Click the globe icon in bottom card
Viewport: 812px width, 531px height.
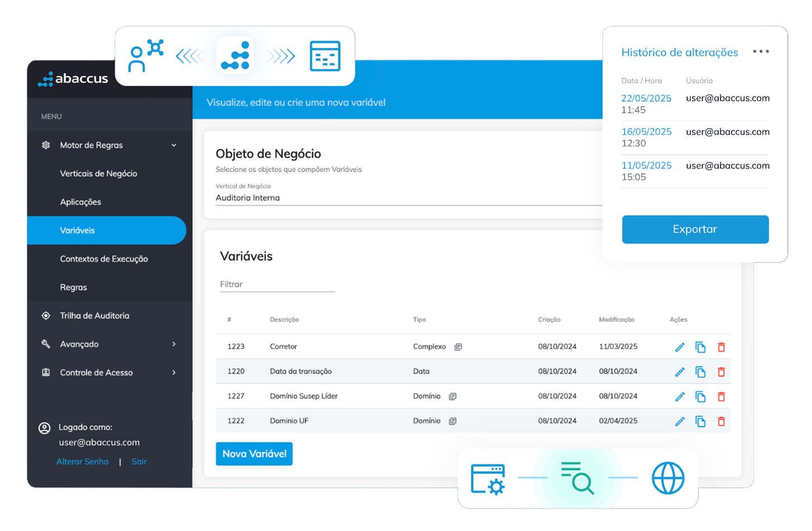[668, 478]
